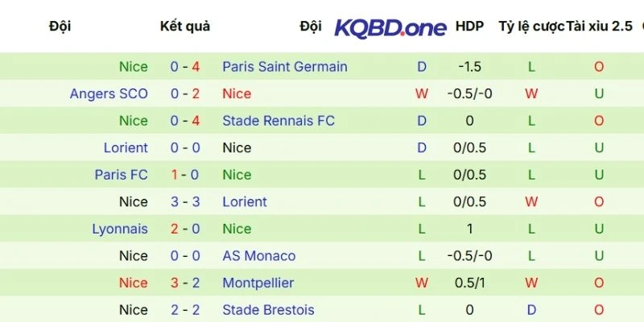Select the Stade Brestois team link

click(268, 310)
